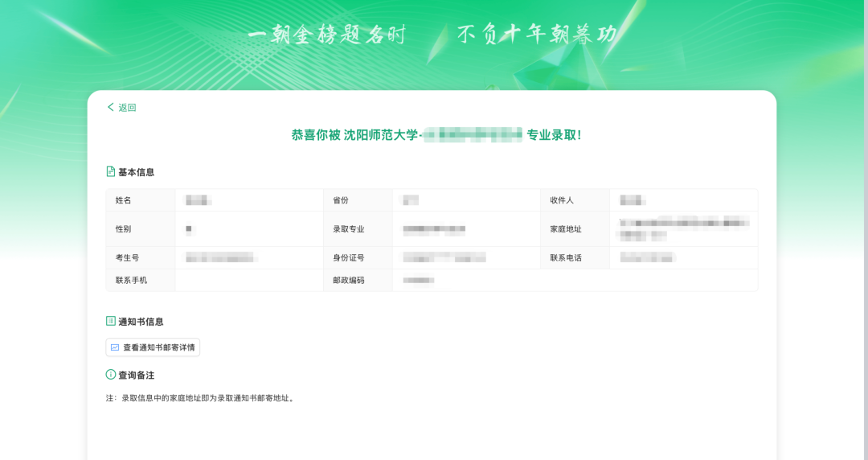Image resolution: width=868 pixels, height=460 pixels.
Task: Click the 身份证号 label cell
Action: pos(358,257)
